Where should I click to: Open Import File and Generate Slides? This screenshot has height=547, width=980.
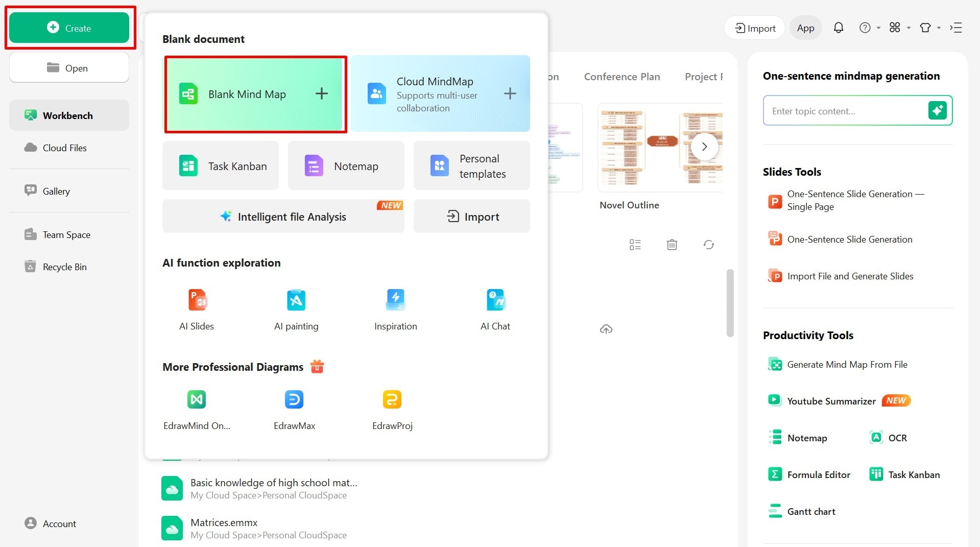point(841,276)
